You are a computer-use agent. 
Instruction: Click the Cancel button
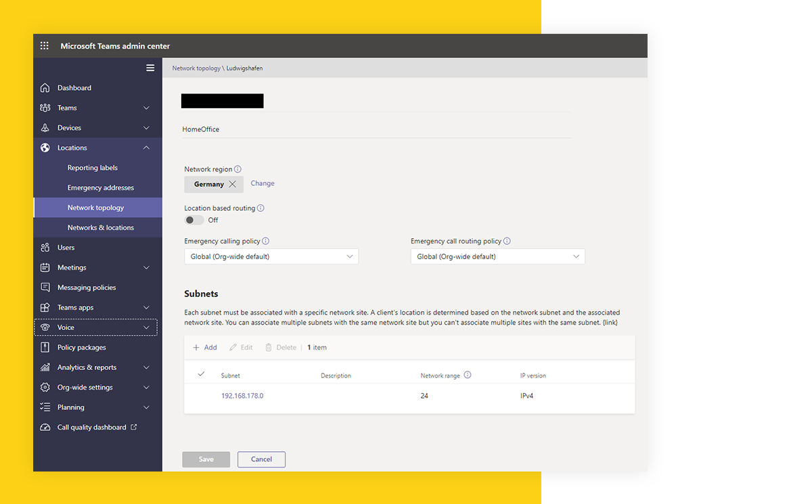(x=261, y=459)
